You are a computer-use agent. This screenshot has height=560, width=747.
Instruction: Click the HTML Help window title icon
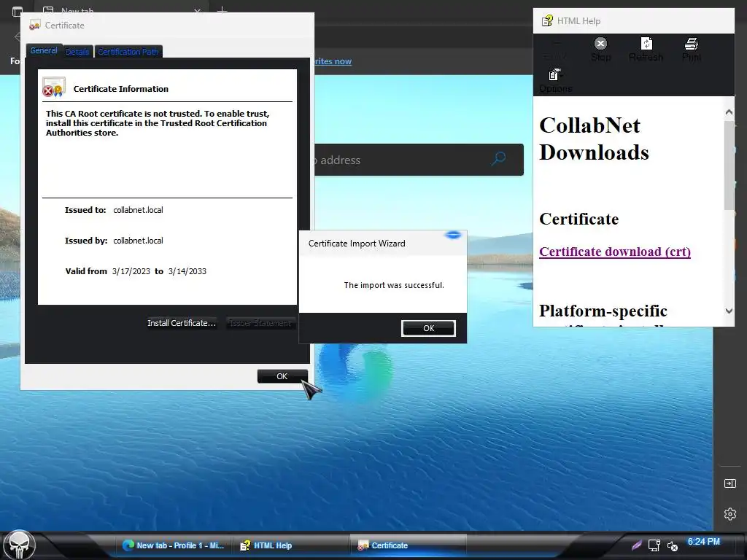pyautogui.click(x=547, y=21)
